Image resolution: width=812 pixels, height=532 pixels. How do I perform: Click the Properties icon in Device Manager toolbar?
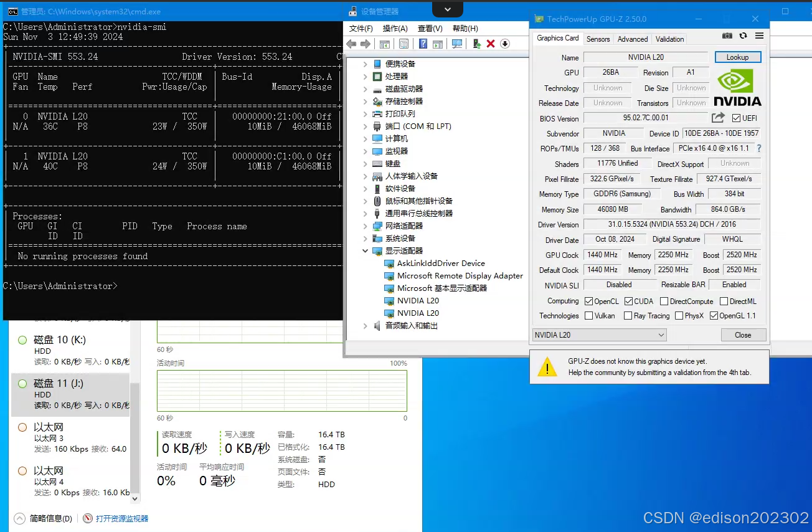(x=404, y=44)
